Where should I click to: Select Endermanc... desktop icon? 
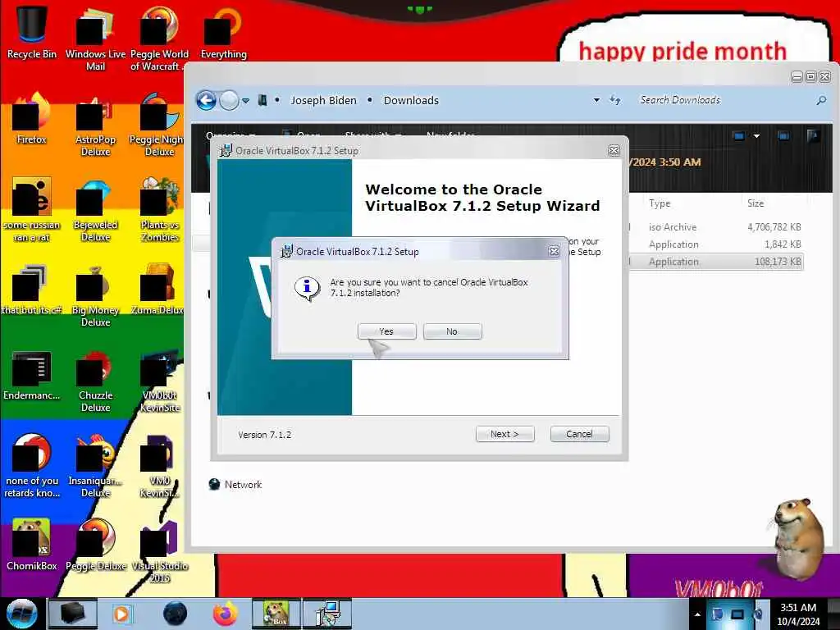(32, 374)
